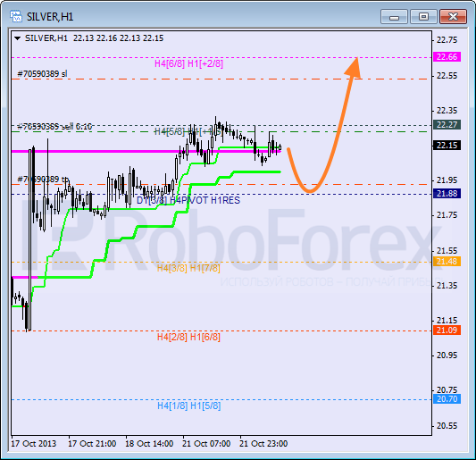Click the orange 21.48 level label
Viewport: 476px width, 460px height.
coord(447,261)
